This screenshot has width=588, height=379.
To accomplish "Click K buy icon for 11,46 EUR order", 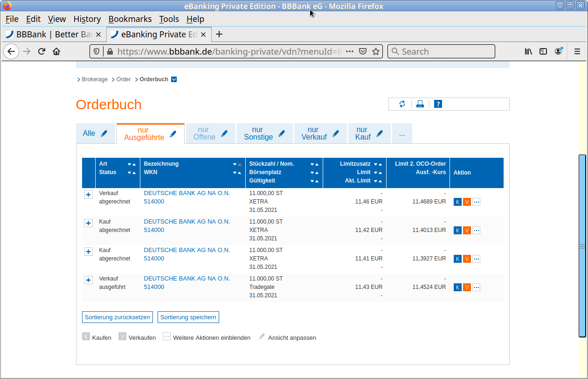I will point(457,202).
